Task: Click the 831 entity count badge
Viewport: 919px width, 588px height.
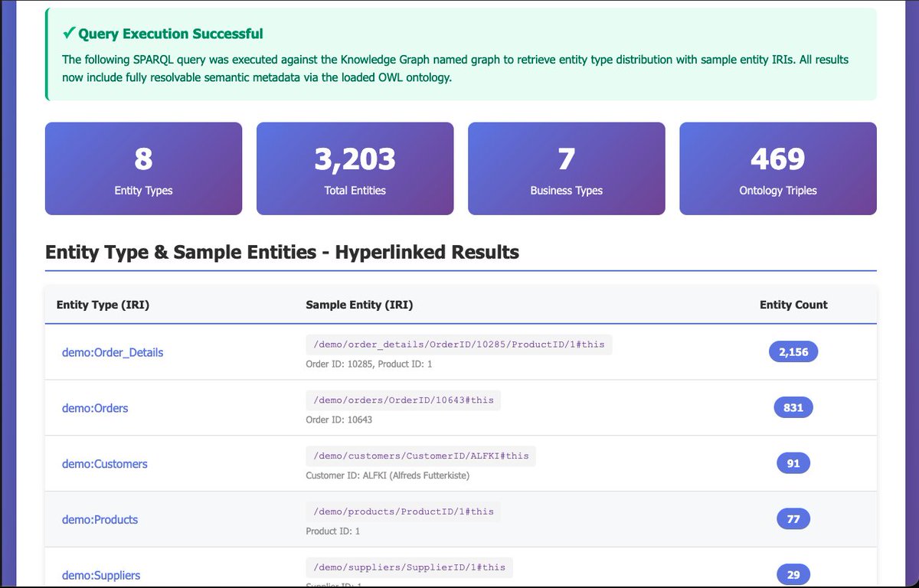Action: 793,407
